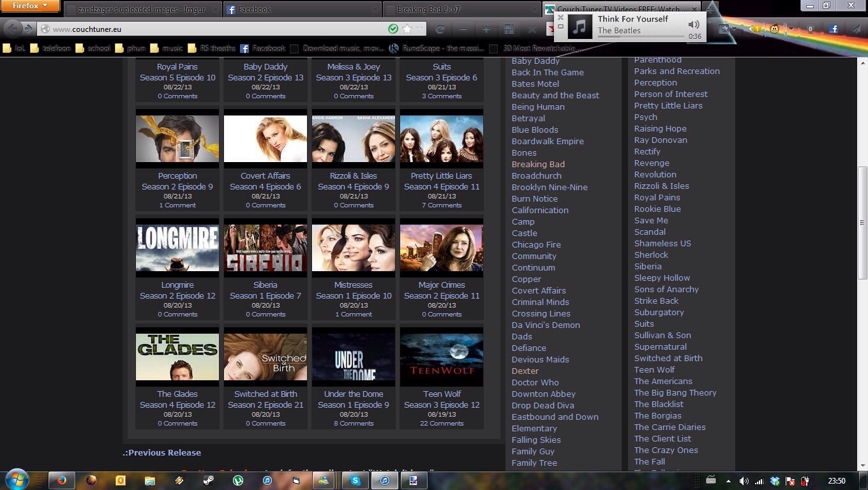Open the Breaking Bad link in the show list

click(538, 164)
